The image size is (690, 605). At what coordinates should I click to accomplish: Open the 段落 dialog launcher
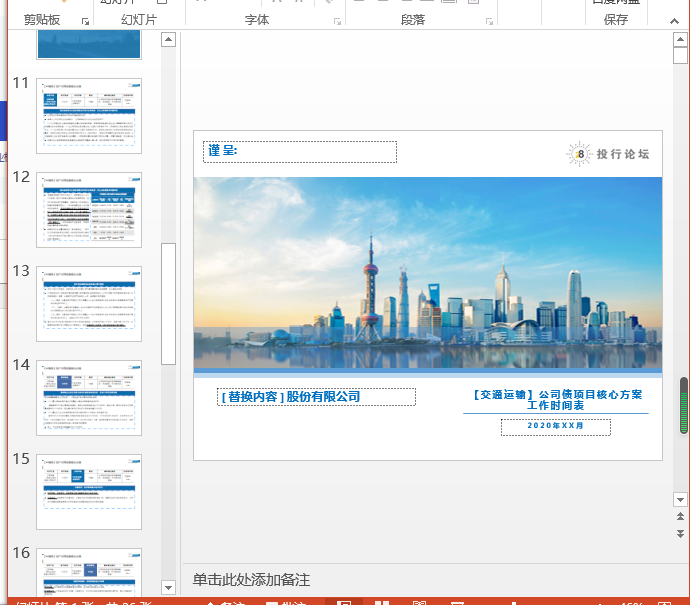click(489, 21)
